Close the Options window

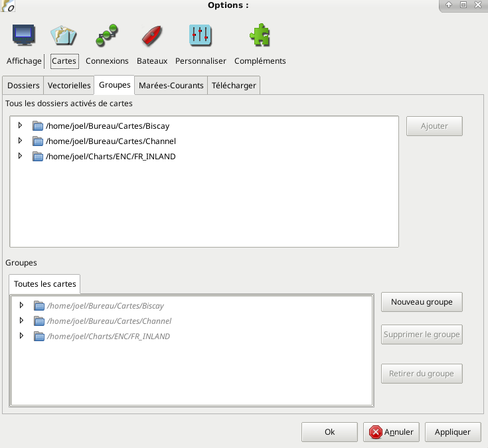[478, 5]
